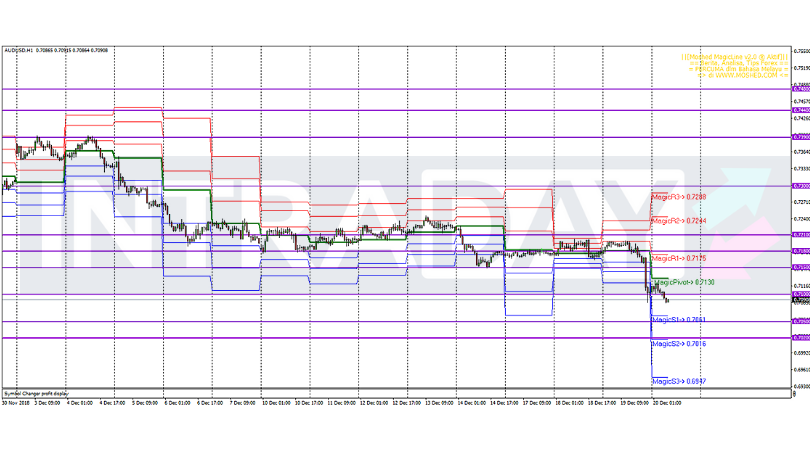Select the MagicR3-> 0.7288 label

[679, 197]
